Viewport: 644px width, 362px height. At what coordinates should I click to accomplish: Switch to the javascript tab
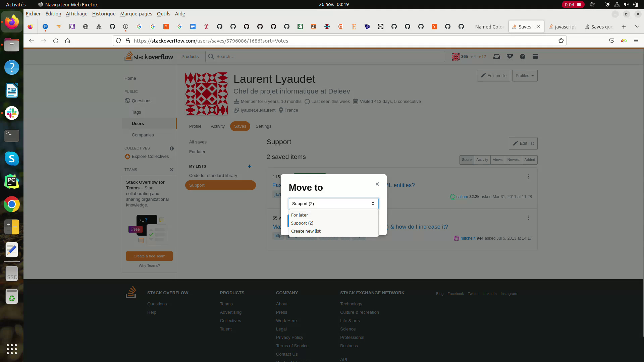562,27
